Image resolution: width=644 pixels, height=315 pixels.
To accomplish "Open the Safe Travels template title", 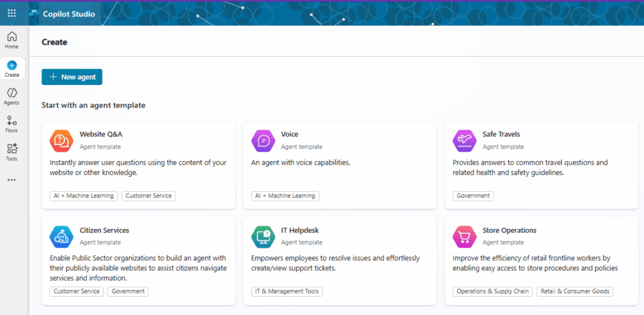I will click(x=501, y=135).
